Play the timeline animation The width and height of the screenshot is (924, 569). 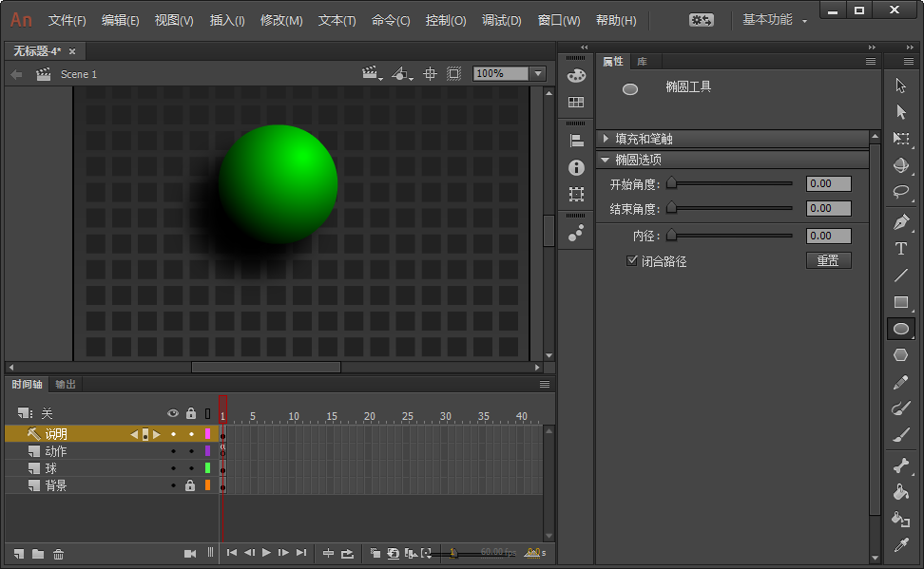(266, 553)
